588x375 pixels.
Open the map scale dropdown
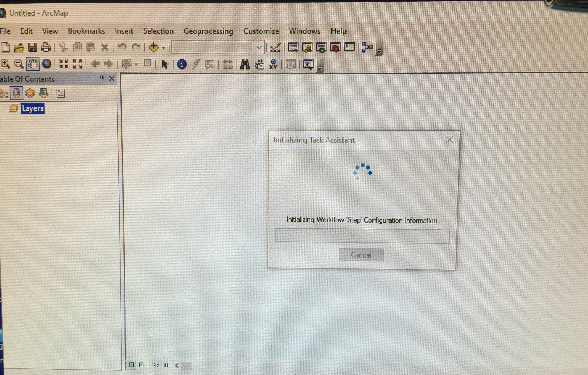259,48
